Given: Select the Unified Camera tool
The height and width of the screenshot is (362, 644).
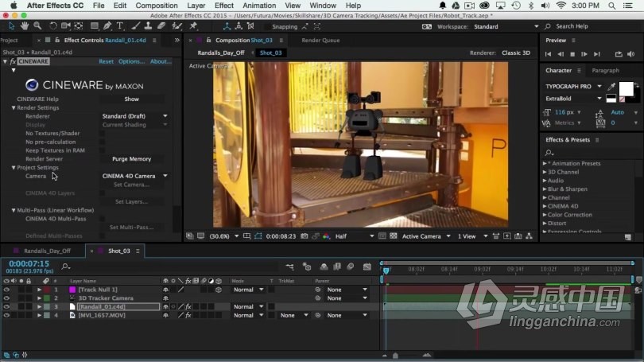Looking at the screenshot, I should [66, 26].
